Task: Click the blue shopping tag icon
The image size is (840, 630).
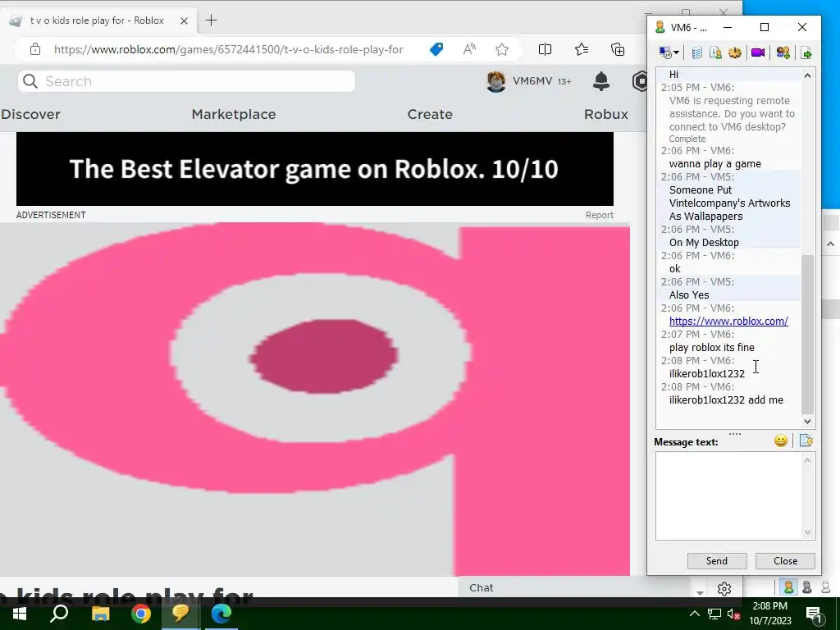Action: [436, 50]
